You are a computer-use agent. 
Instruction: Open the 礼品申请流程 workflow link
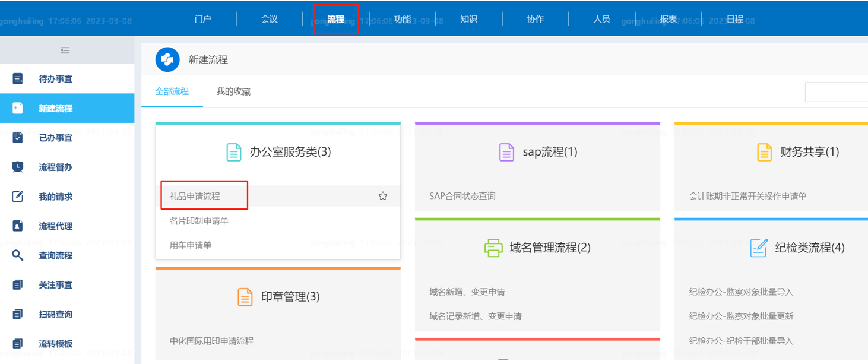click(x=195, y=196)
